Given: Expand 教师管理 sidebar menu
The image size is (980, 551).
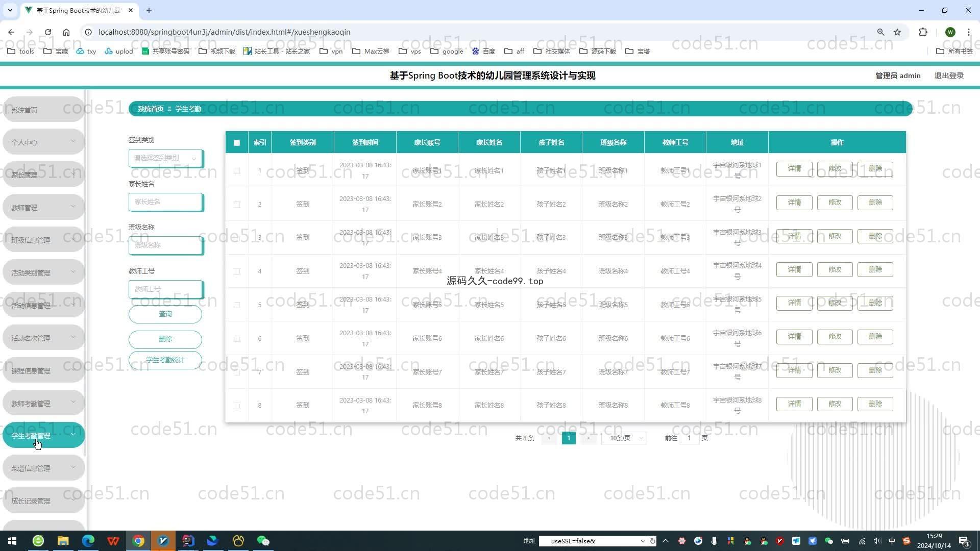Looking at the screenshot, I should click(43, 208).
